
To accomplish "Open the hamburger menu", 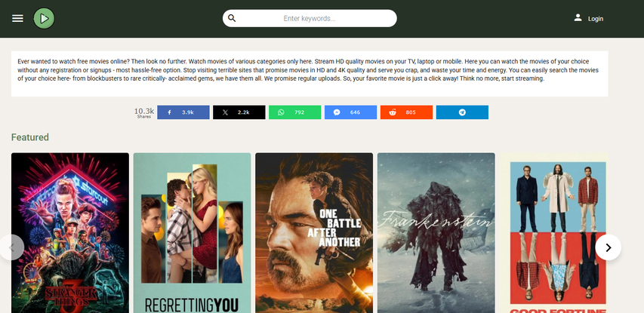I will pos(17,18).
